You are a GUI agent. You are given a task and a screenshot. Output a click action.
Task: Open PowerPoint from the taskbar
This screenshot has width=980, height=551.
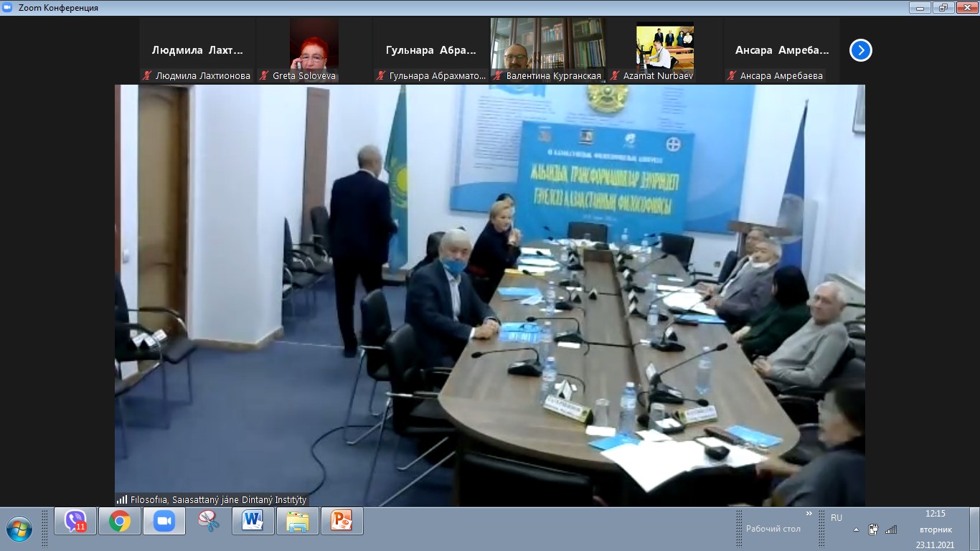(x=341, y=521)
